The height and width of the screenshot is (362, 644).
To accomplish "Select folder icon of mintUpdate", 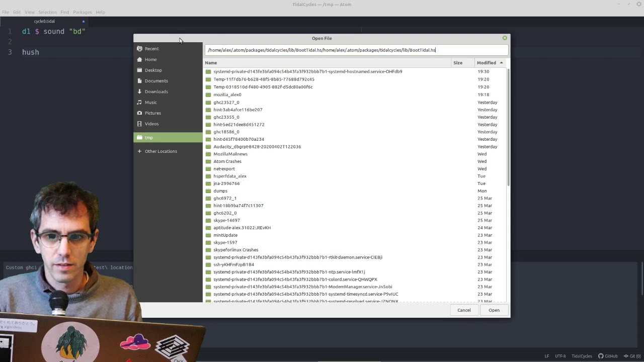I will point(208,235).
